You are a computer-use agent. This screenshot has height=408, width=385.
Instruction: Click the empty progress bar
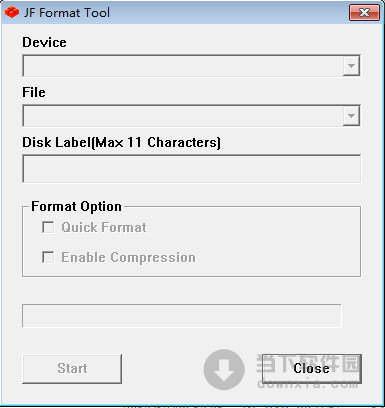[x=182, y=315]
